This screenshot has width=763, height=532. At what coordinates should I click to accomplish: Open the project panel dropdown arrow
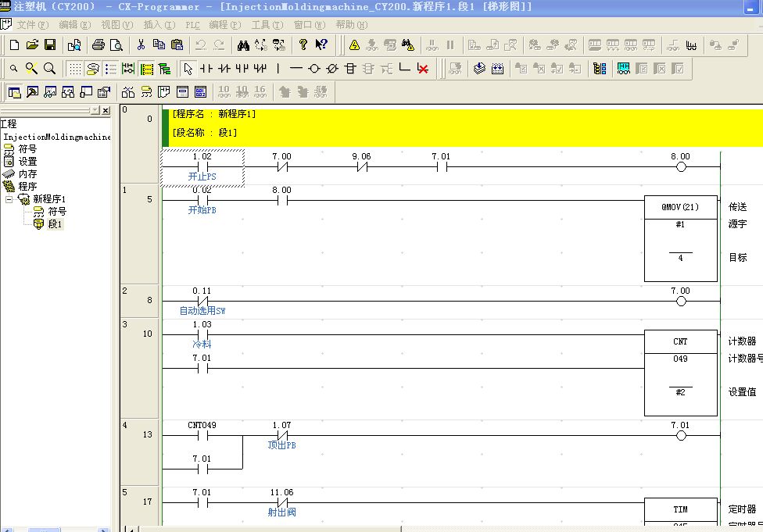[x=95, y=111]
